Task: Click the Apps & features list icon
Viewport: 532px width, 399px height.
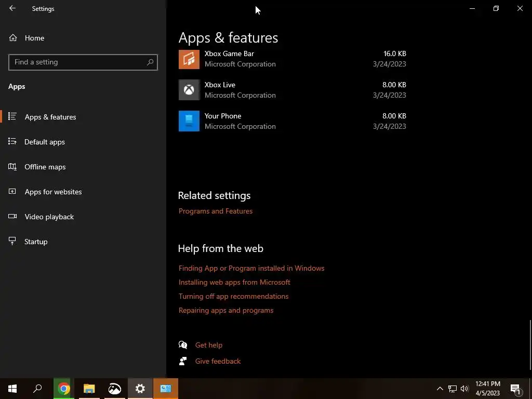Action: pos(12,116)
